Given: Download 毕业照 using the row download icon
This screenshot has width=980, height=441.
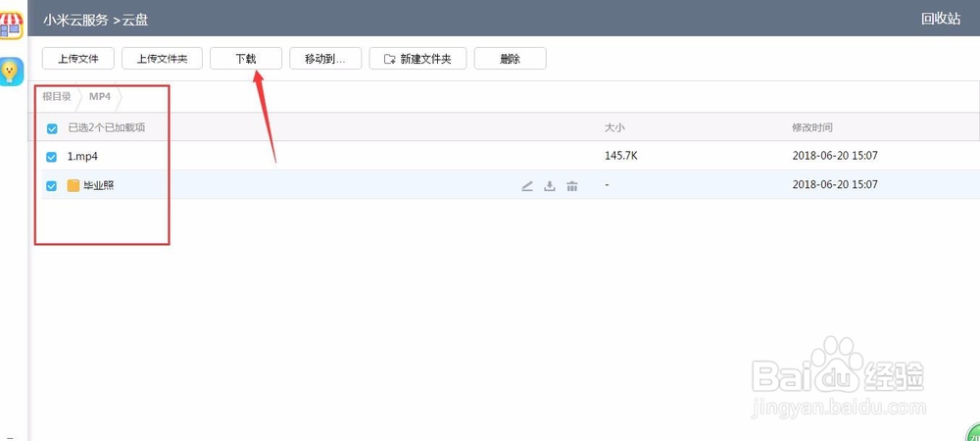Looking at the screenshot, I should (x=550, y=185).
